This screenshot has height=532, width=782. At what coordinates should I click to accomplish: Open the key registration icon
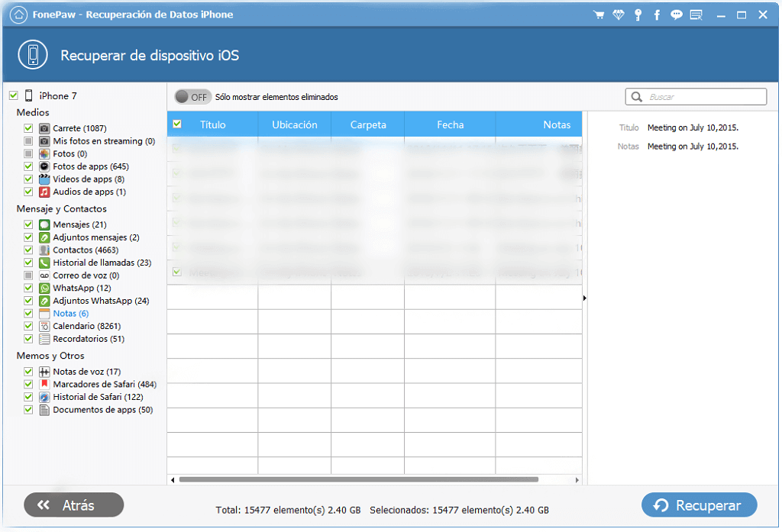[638, 15]
